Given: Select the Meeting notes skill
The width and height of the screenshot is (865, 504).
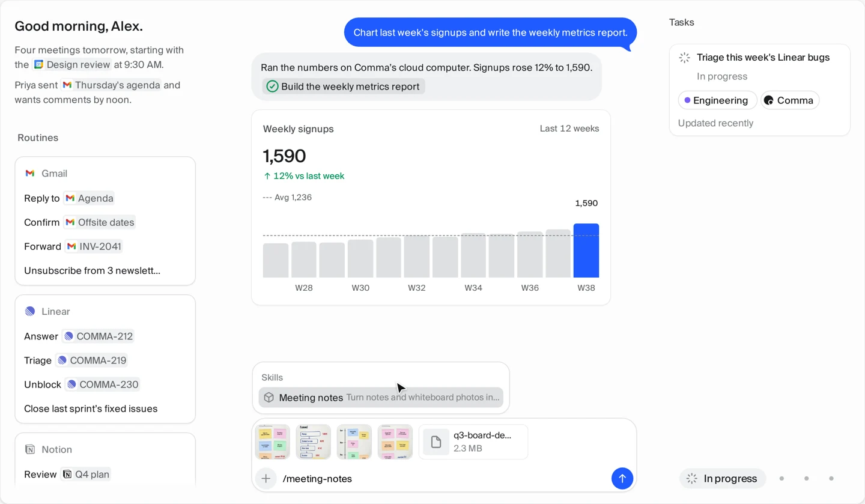Looking at the screenshot, I should [381, 397].
